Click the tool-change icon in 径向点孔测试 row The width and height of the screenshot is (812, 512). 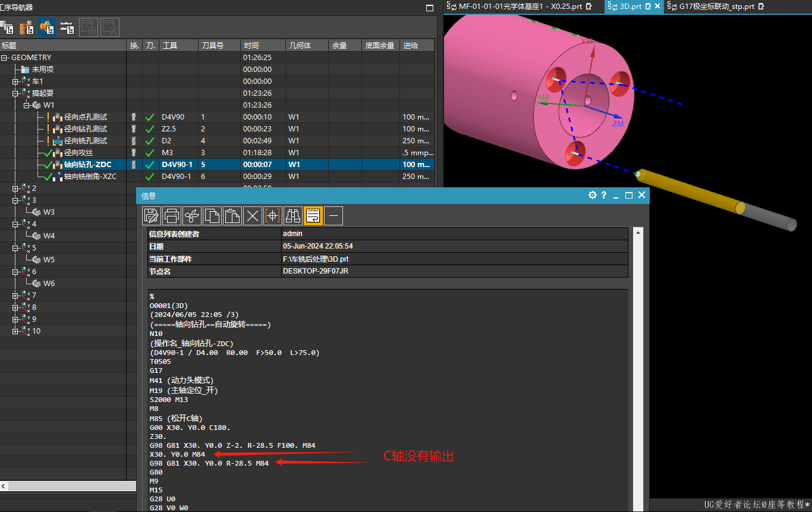click(134, 117)
